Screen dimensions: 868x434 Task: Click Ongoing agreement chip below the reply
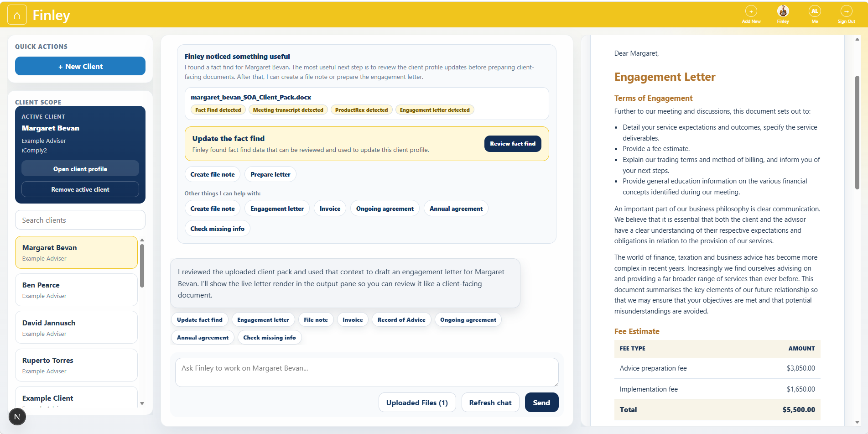tap(468, 320)
